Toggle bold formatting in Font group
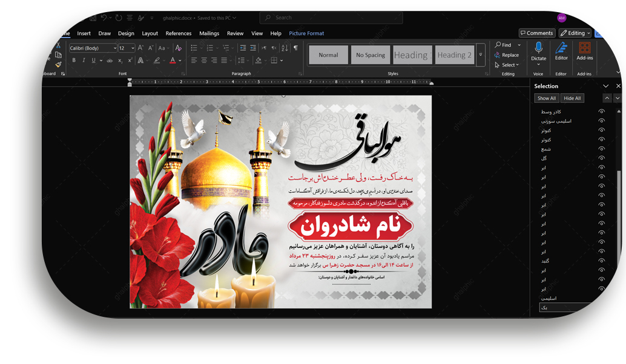Image resolution: width=626 pixels, height=364 pixels. click(74, 60)
